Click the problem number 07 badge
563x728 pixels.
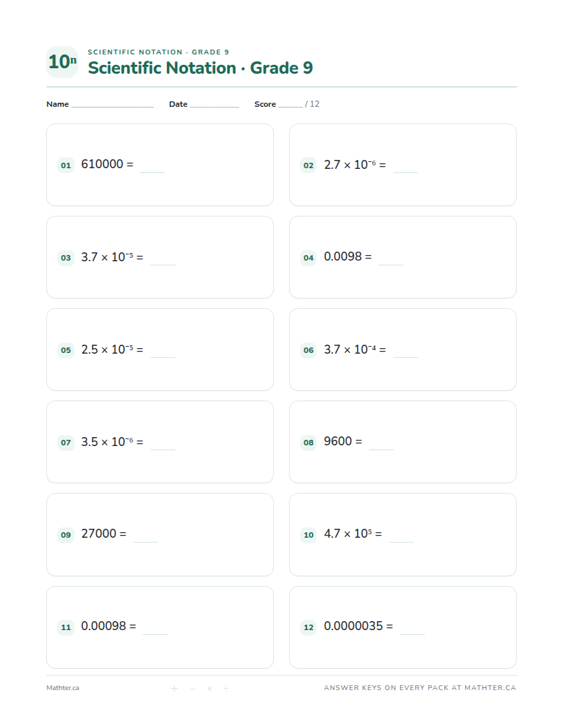[x=66, y=443]
